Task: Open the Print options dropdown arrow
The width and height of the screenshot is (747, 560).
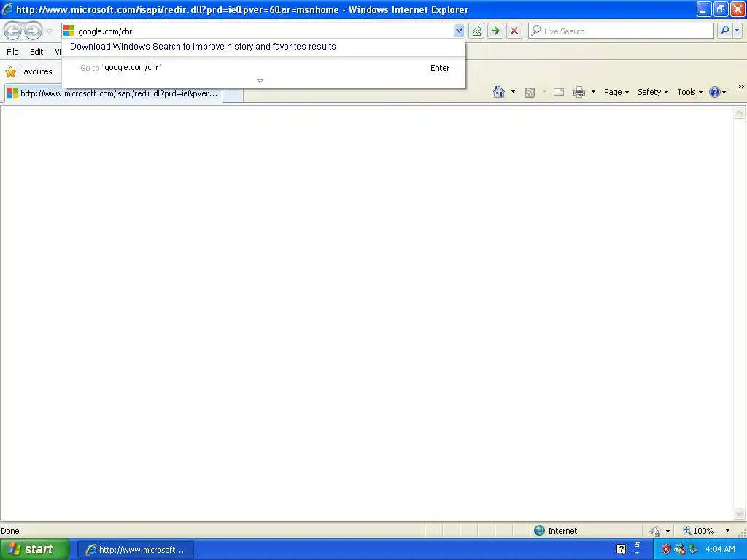Action: pyautogui.click(x=593, y=92)
